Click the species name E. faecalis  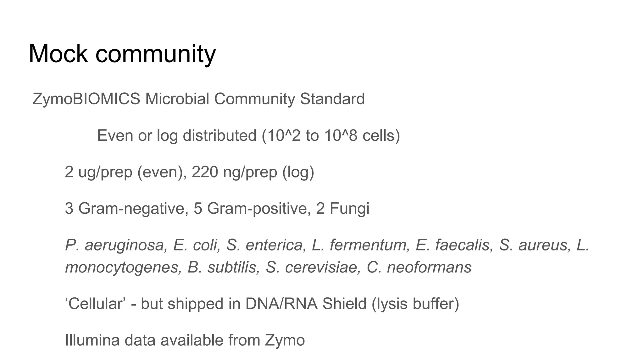pyautogui.click(x=454, y=245)
